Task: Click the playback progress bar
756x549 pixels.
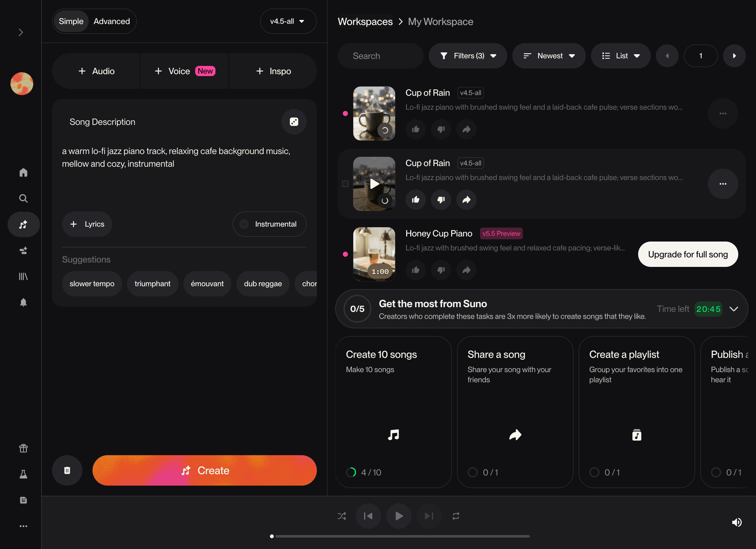Action: pos(400,536)
